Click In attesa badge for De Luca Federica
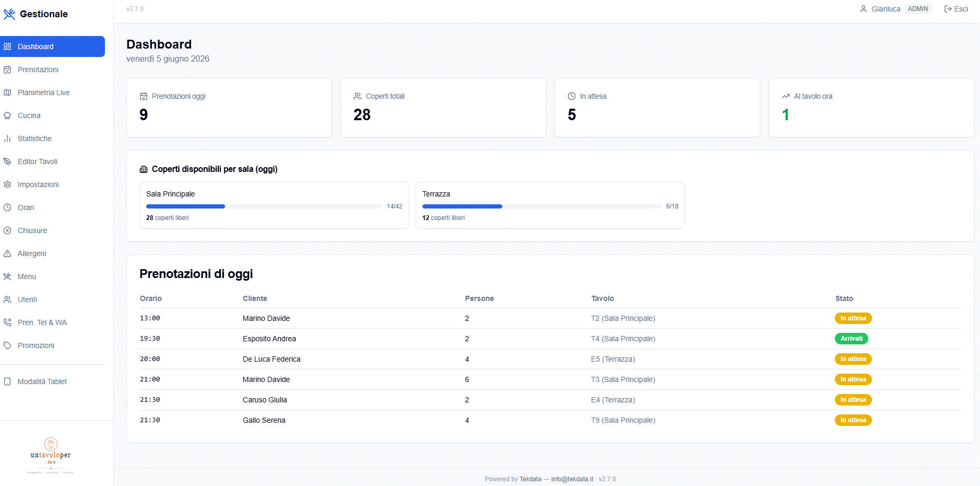Image resolution: width=980 pixels, height=486 pixels. pyautogui.click(x=853, y=359)
